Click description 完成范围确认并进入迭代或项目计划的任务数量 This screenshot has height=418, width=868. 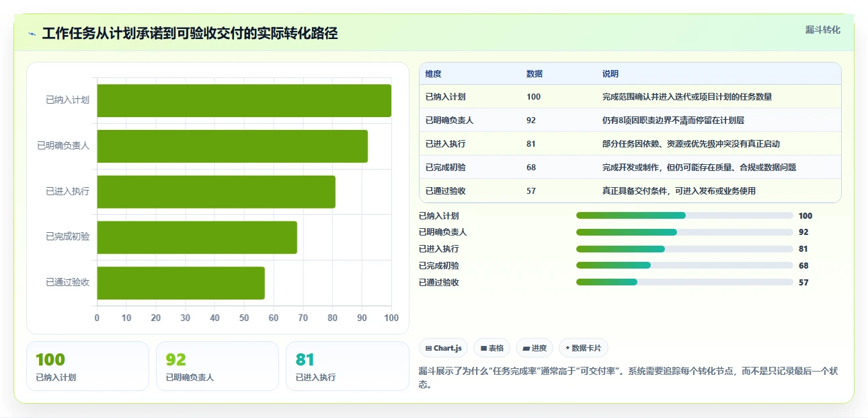(687, 97)
